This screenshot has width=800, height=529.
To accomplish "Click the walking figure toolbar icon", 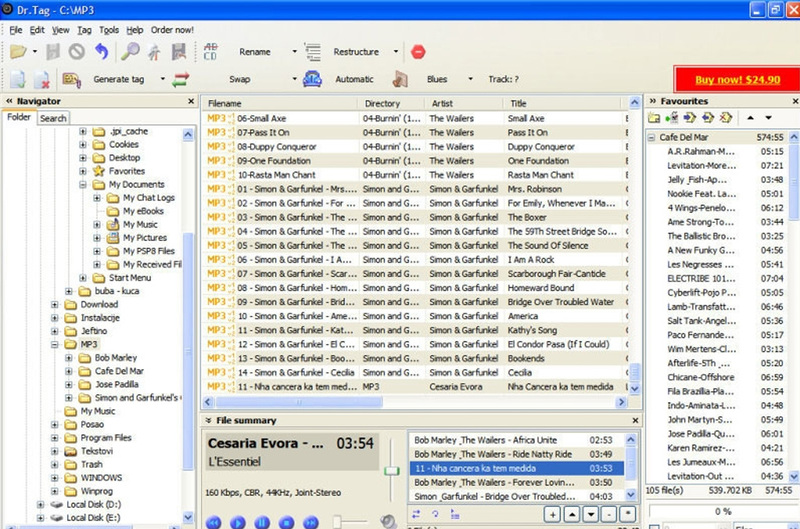I will tap(154, 52).
